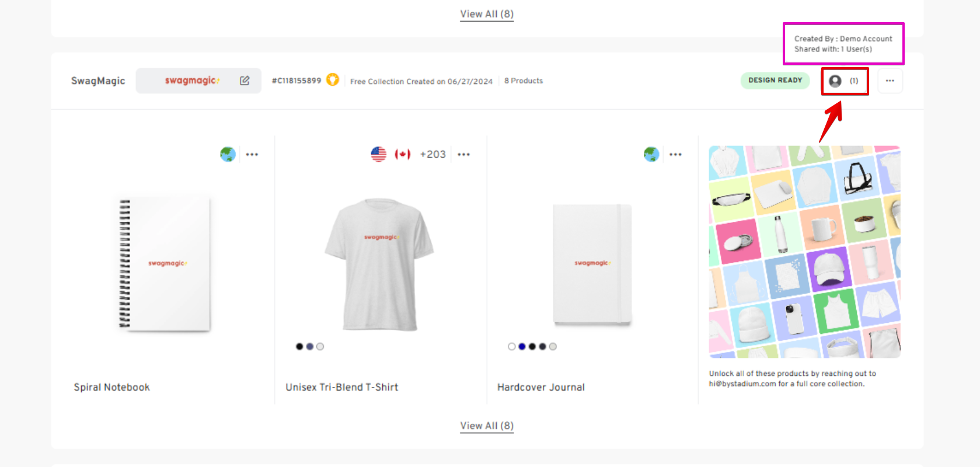The height and width of the screenshot is (467, 980).
Task: Click the globe icon above Hardcover Journal
Action: [651, 154]
